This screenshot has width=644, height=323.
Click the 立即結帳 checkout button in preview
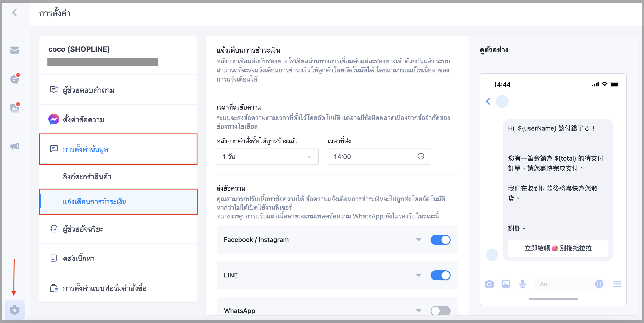point(558,248)
